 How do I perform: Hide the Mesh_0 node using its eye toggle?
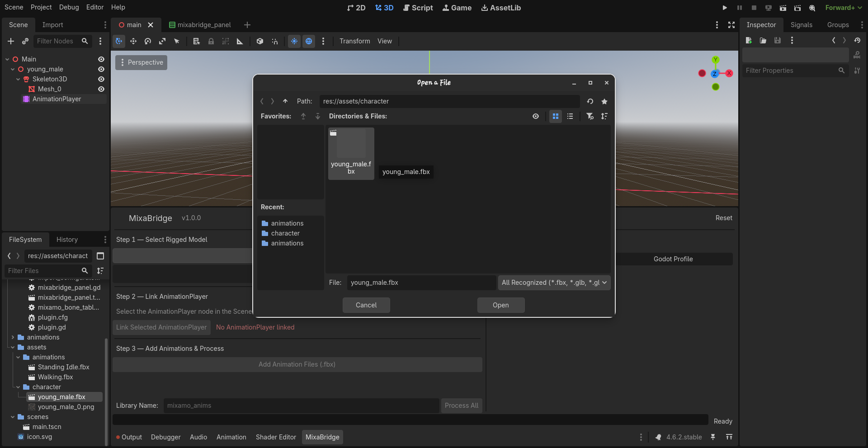(x=101, y=89)
